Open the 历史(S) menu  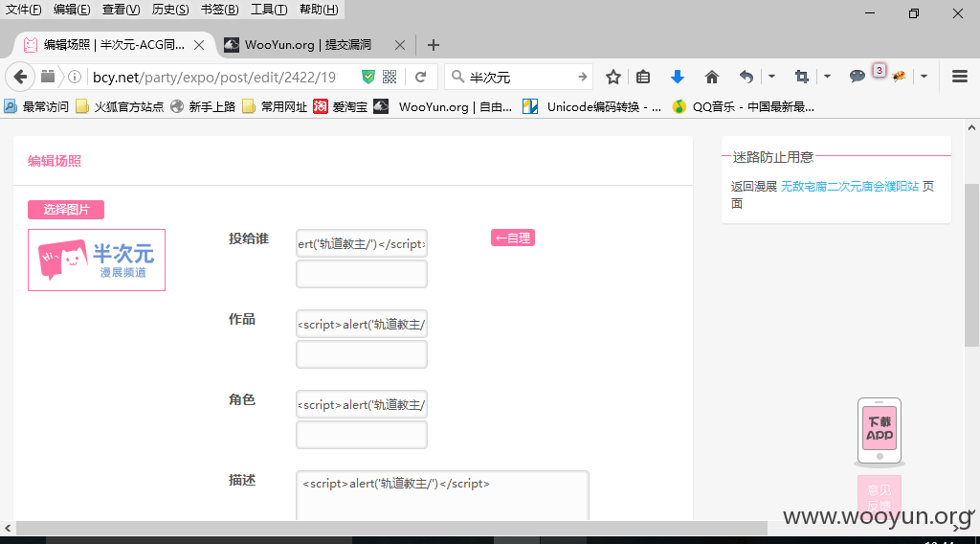(x=170, y=10)
